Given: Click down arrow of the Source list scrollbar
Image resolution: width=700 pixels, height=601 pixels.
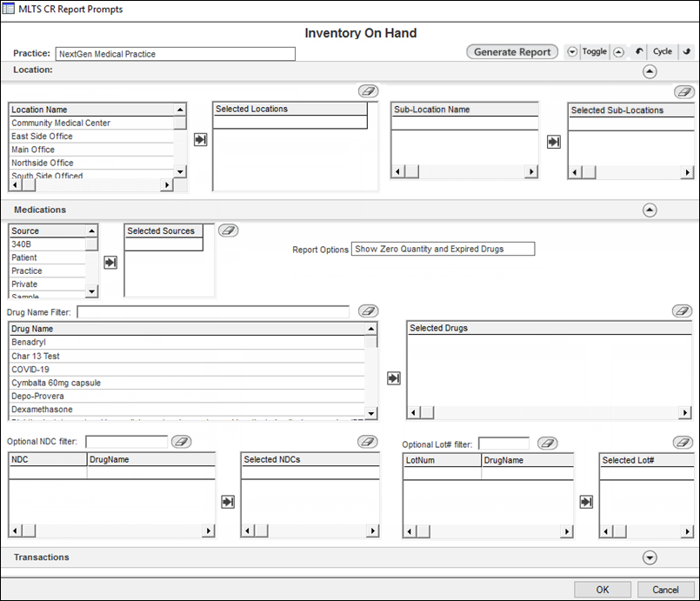Looking at the screenshot, I should coord(91,291).
